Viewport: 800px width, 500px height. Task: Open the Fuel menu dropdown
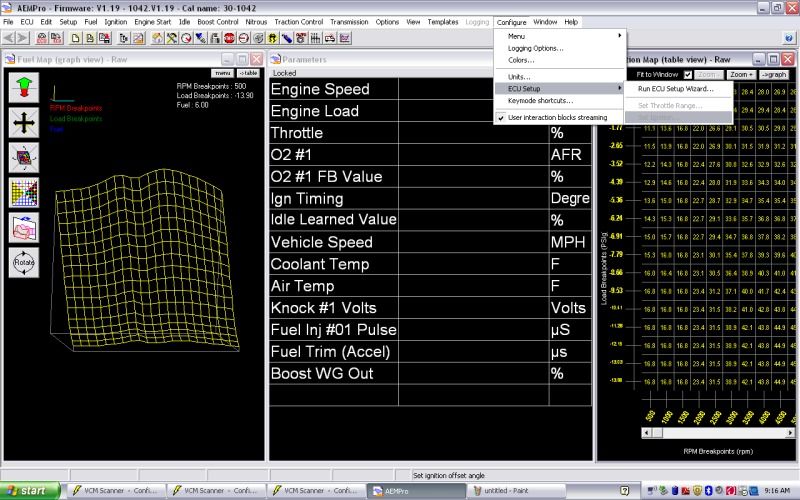point(91,21)
